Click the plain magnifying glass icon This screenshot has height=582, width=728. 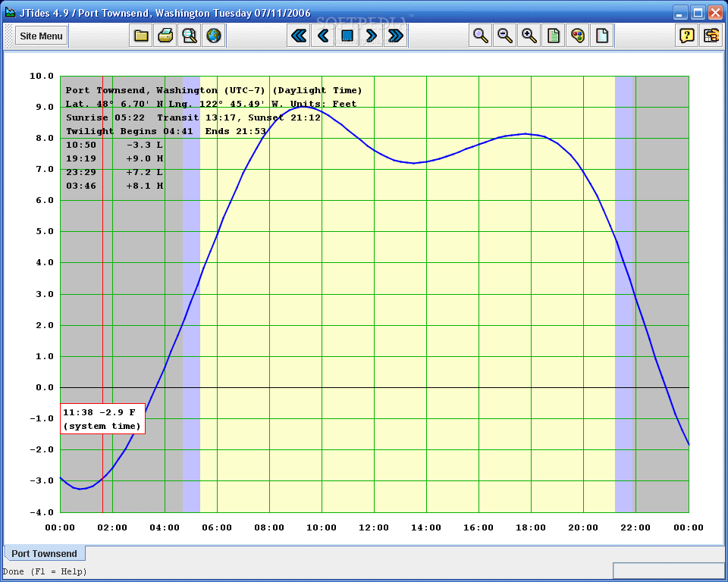tap(481, 36)
